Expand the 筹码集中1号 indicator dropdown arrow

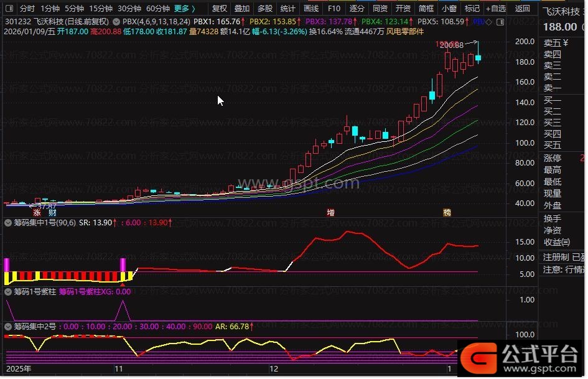7,222
